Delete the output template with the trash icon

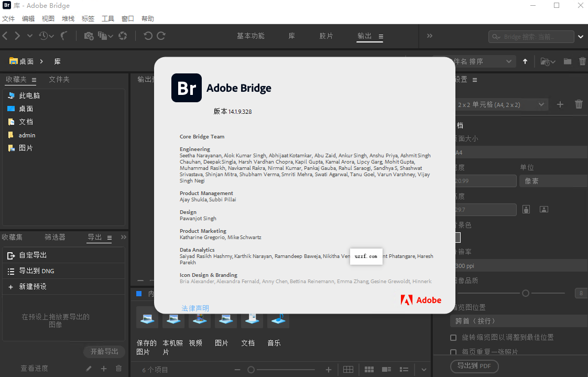pos(579,104)
